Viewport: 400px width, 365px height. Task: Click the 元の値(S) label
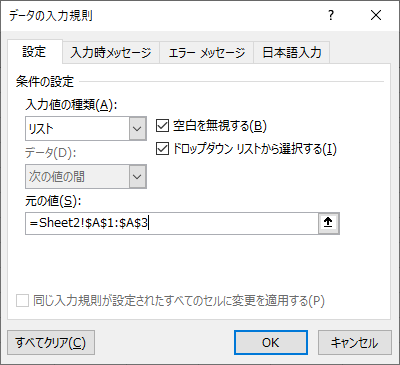tap(53, 201)
